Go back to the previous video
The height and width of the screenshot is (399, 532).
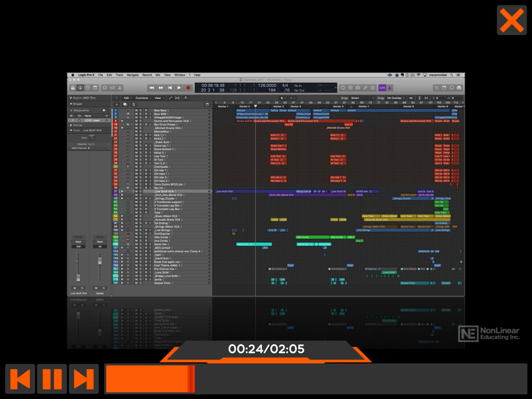pyautogui.click(x=20, y=379)
